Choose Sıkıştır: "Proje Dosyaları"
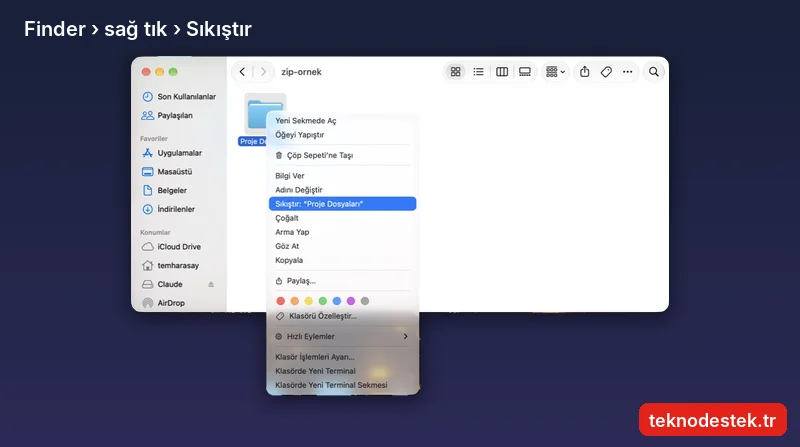Viewport: 800px width, 447px height. coord(342,204)
